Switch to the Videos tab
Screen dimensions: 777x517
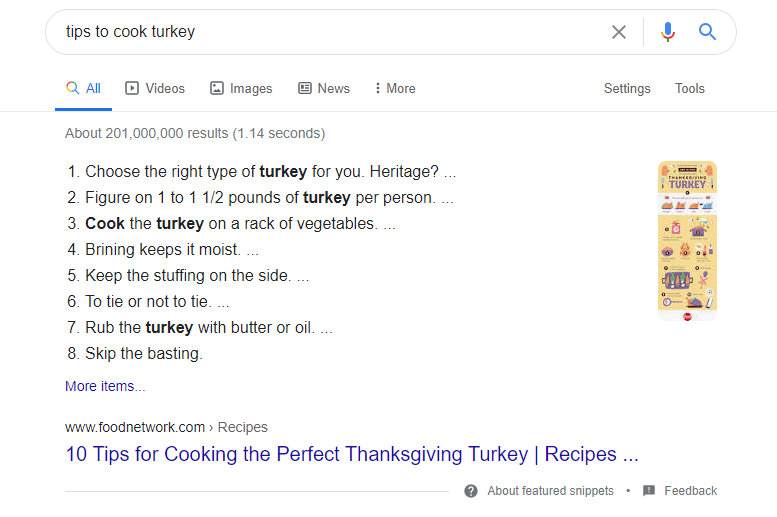coord(155,88)
